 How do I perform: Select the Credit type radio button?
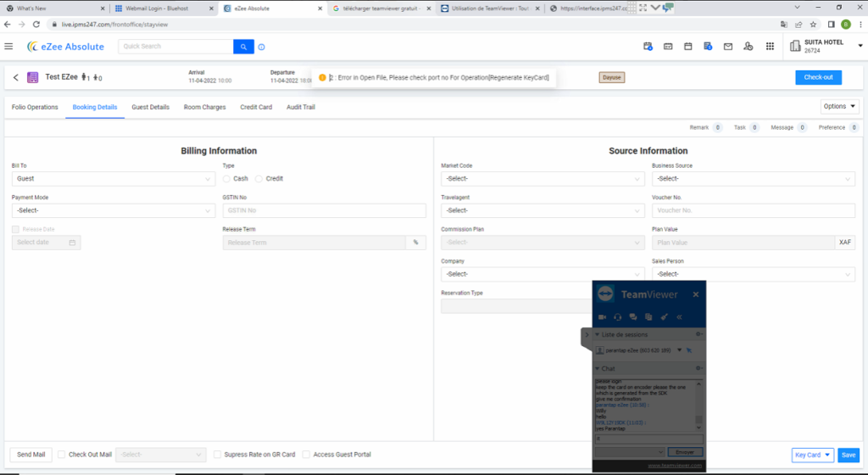259,179
